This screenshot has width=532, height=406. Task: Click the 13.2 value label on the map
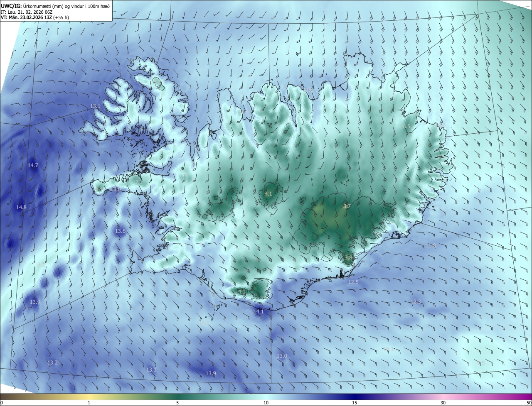52,362
